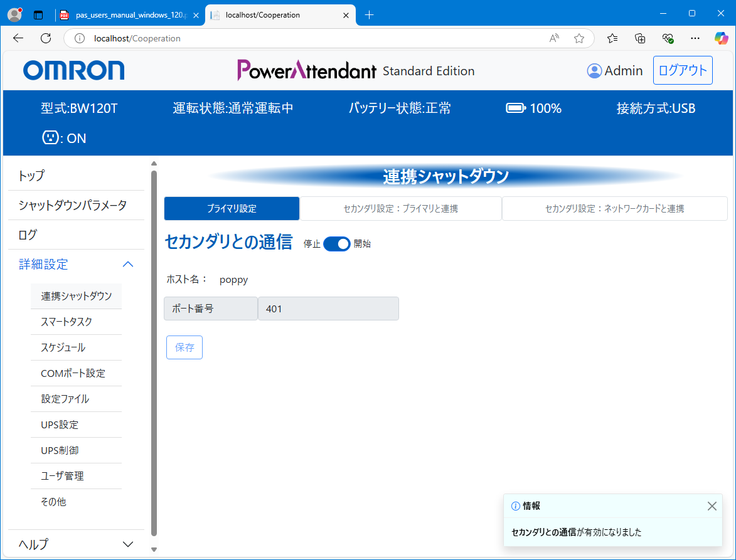Minimize the browser window
The width and height of the screenshot is (736, 560).
[663, 14]
